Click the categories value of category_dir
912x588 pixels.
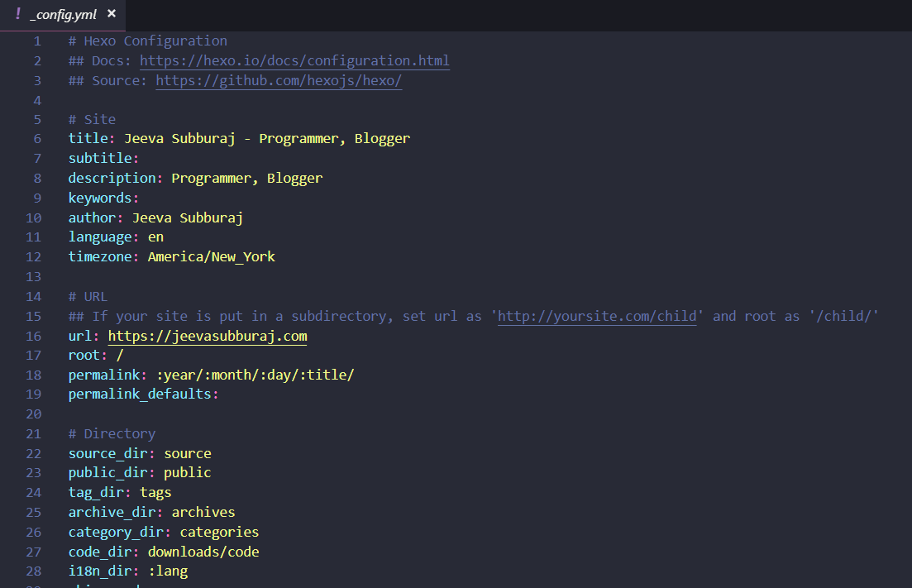219,532
